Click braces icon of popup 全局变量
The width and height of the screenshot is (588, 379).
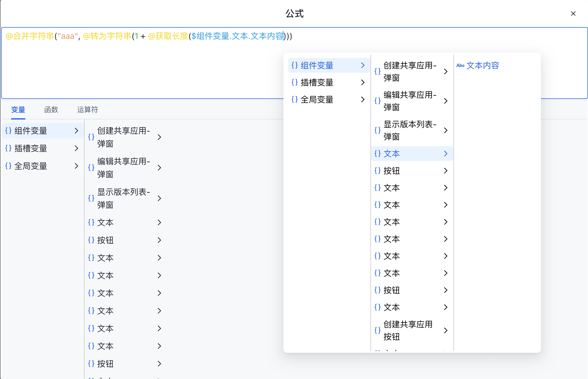click(295, 99)
